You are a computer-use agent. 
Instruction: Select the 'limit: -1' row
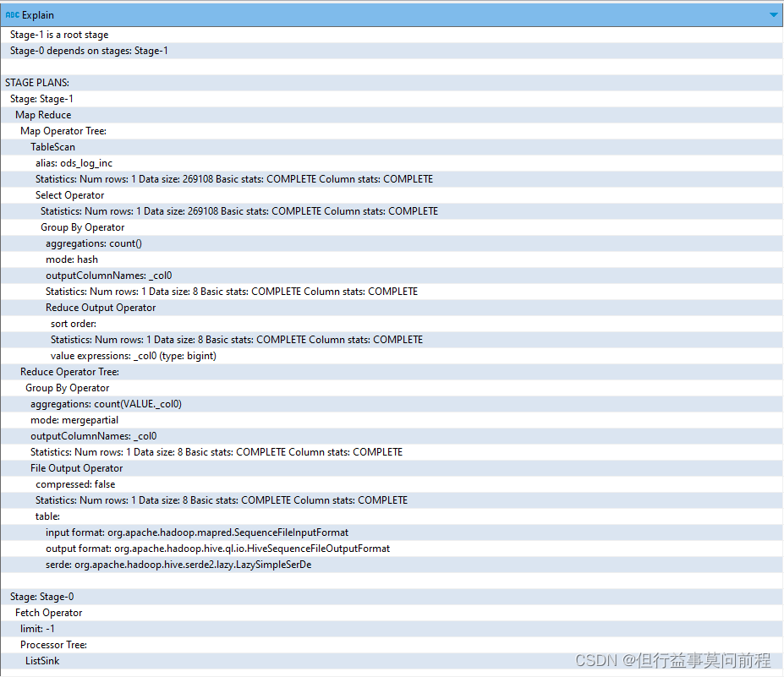tap(392, 629)
